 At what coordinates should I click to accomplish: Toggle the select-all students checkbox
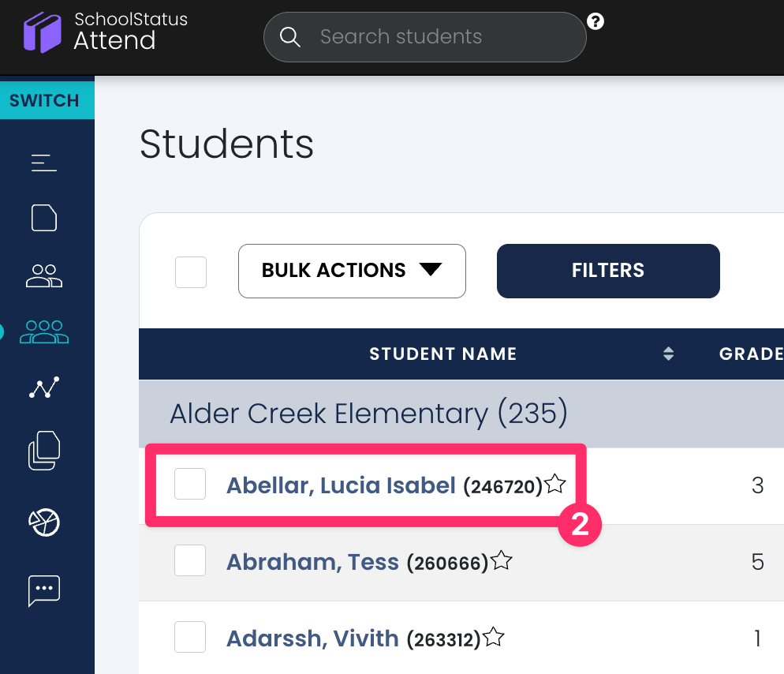click(191, 272)
